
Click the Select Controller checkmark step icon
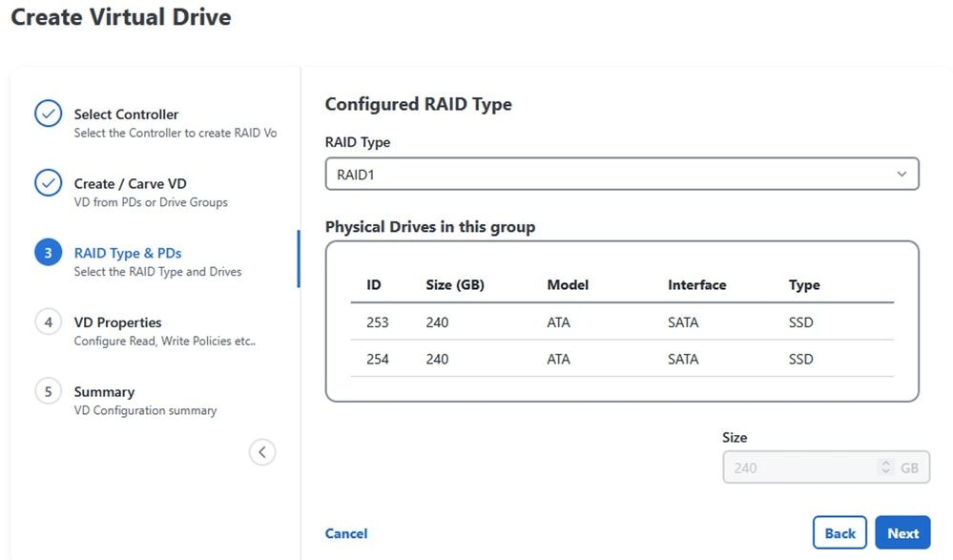48,114
